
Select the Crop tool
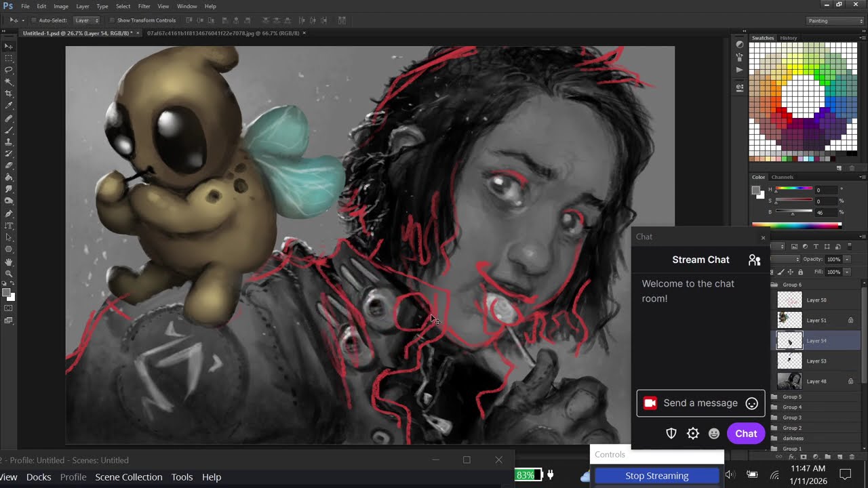pyautogui.click(x=9, y=94)
